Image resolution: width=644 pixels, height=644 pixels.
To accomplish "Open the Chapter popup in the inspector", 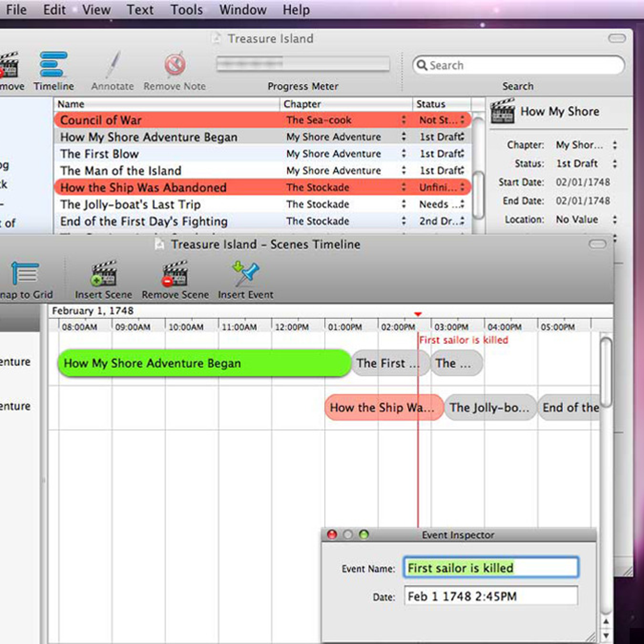I will click(x=615, y=145).
